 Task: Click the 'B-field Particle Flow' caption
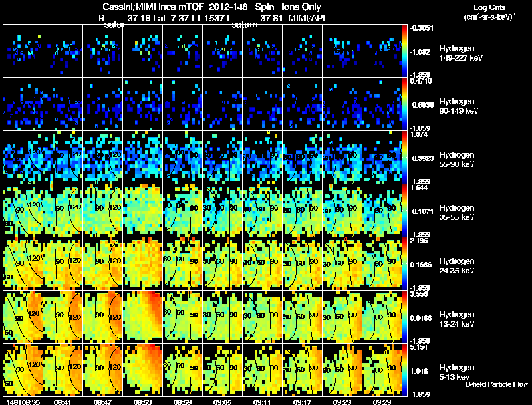pos(497,384)
